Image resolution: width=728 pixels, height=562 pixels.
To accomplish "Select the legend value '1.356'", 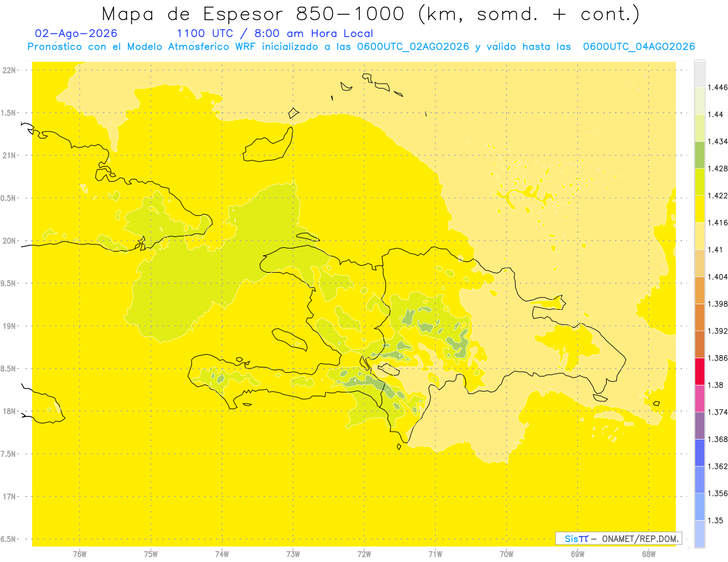I will [718, 493].
